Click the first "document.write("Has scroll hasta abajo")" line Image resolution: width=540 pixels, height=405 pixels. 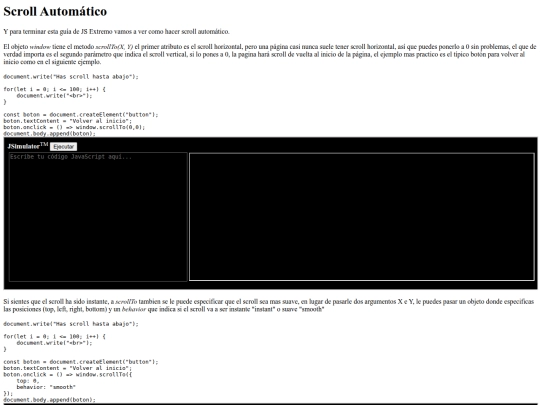click(x=71, y=77)
